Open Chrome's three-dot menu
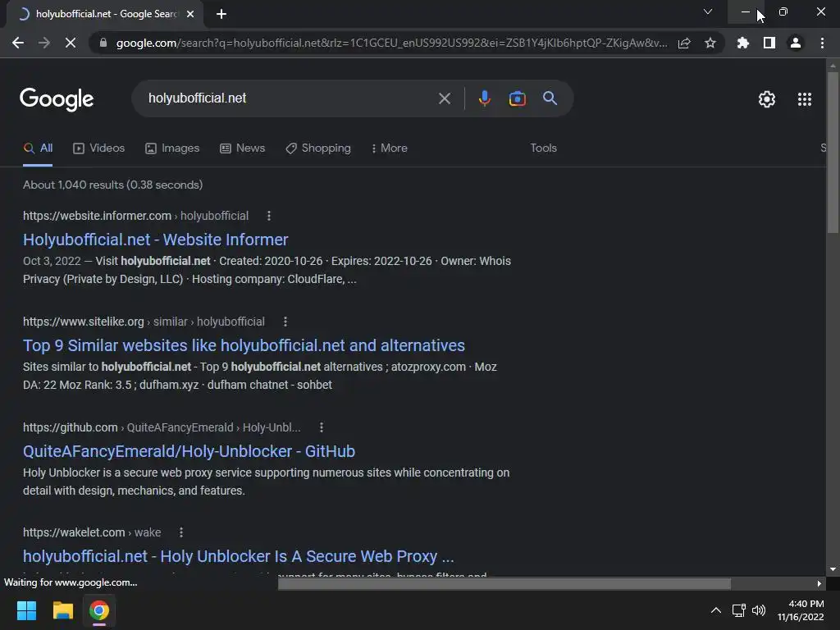840x630 pixels. tap(822, 43)
